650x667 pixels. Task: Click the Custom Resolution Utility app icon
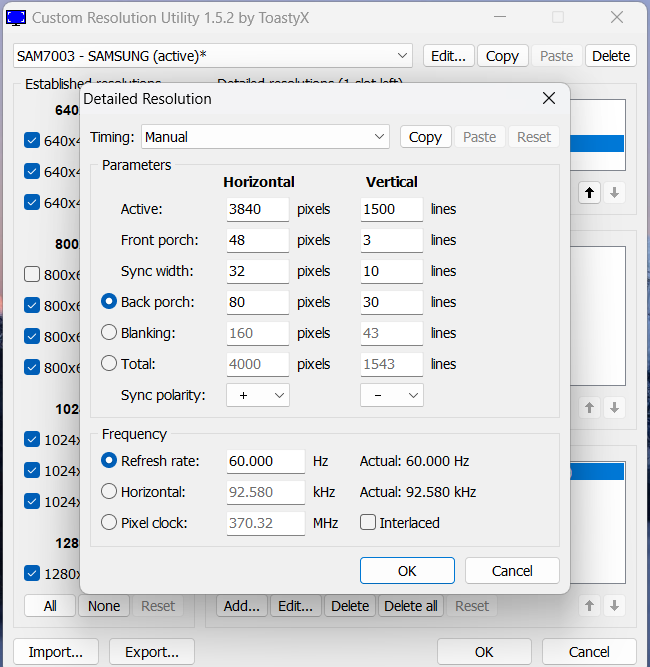[x=16, y=17]
